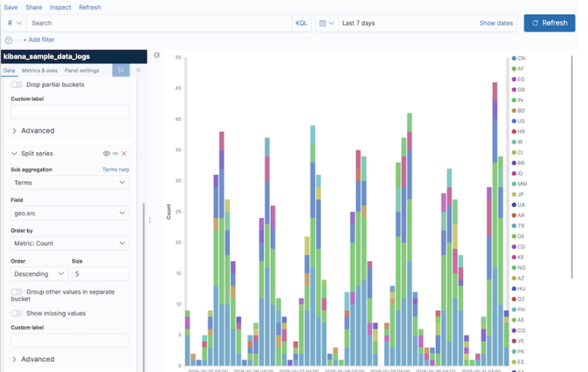Enable Group other values in separate bucket
The height and width of the screenshot is (372, 588).
(16, 292)
